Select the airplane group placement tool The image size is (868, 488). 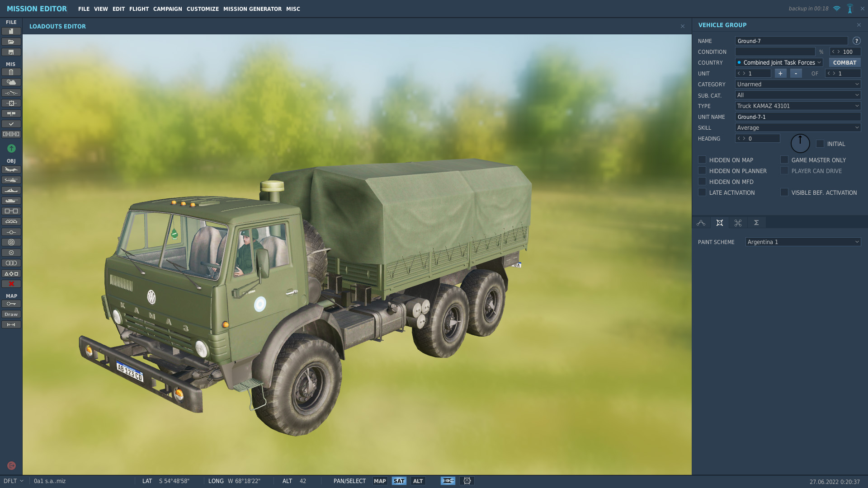[11, 169]
